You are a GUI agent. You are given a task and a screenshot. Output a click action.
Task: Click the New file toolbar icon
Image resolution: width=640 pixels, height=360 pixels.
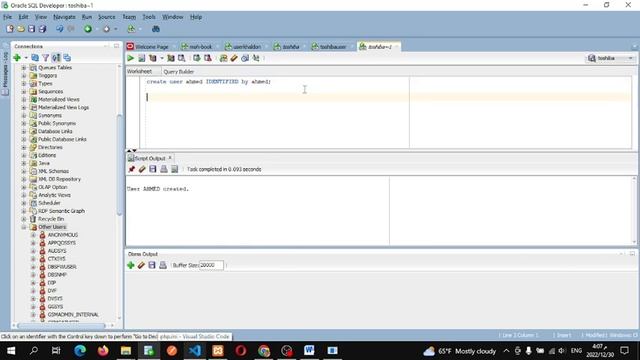point(10,29)
